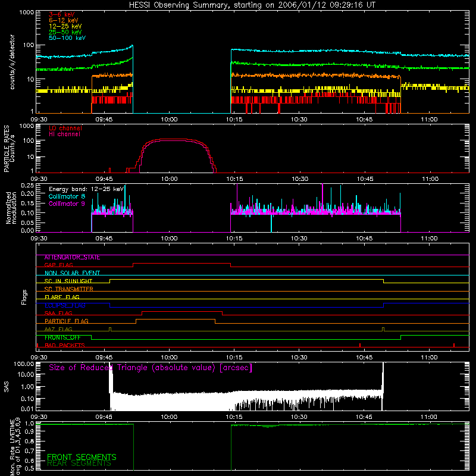Select the orange 6-12 keV legend label

click(x=64, y=20)
